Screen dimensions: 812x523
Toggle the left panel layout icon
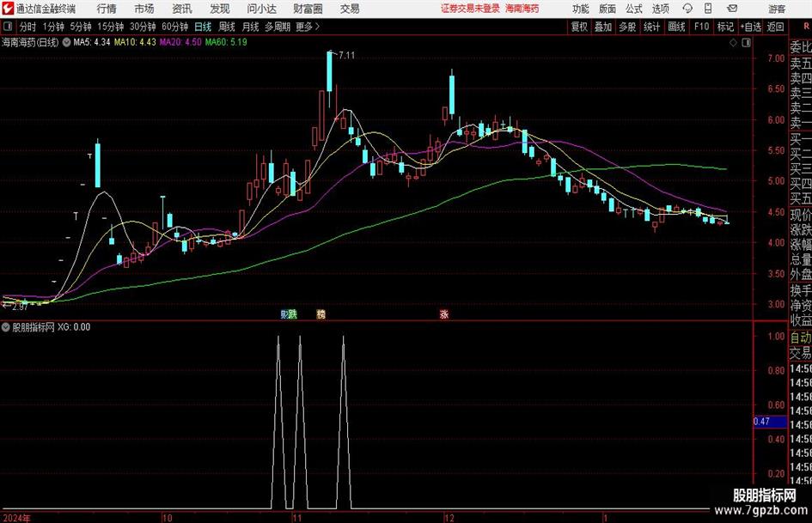[x=8, y=27]
